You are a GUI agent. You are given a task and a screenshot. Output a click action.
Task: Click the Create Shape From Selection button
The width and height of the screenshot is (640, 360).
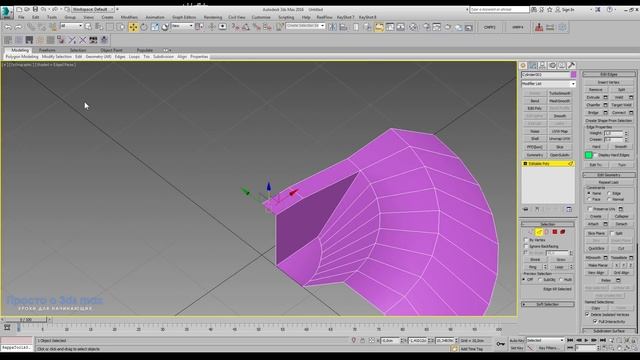[x=609, y=120]
